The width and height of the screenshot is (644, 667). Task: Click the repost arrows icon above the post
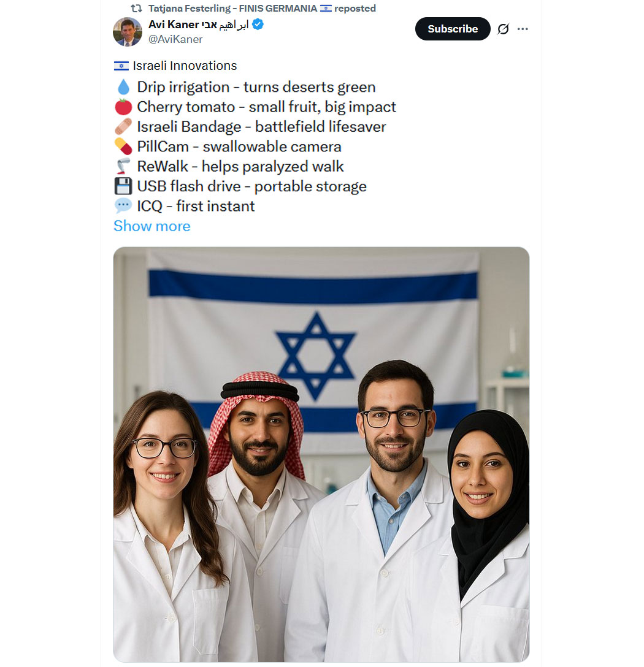[x=136, y=8]
